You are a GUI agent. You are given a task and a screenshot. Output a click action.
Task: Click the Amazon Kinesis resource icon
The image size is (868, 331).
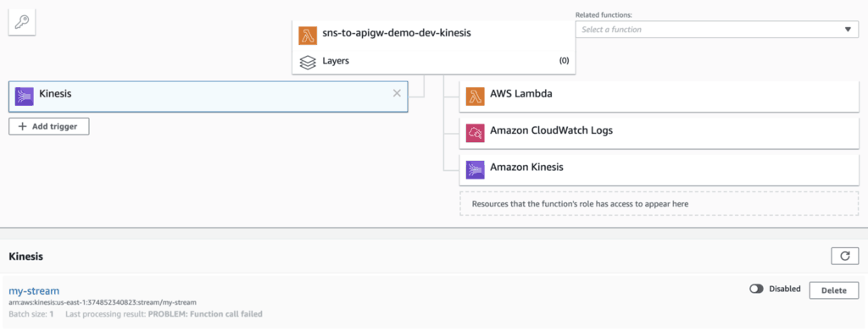(476, 169)
